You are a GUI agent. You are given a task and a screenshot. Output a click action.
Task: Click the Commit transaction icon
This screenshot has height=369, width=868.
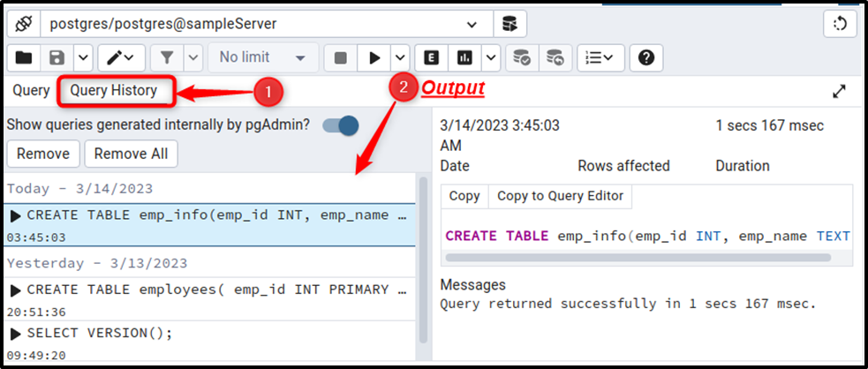[522, 57]
